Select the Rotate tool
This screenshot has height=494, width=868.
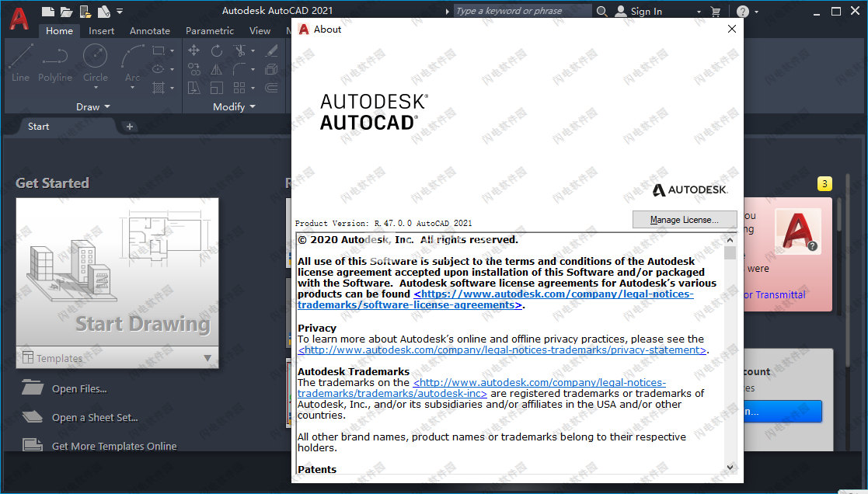(x=217, y=51)
